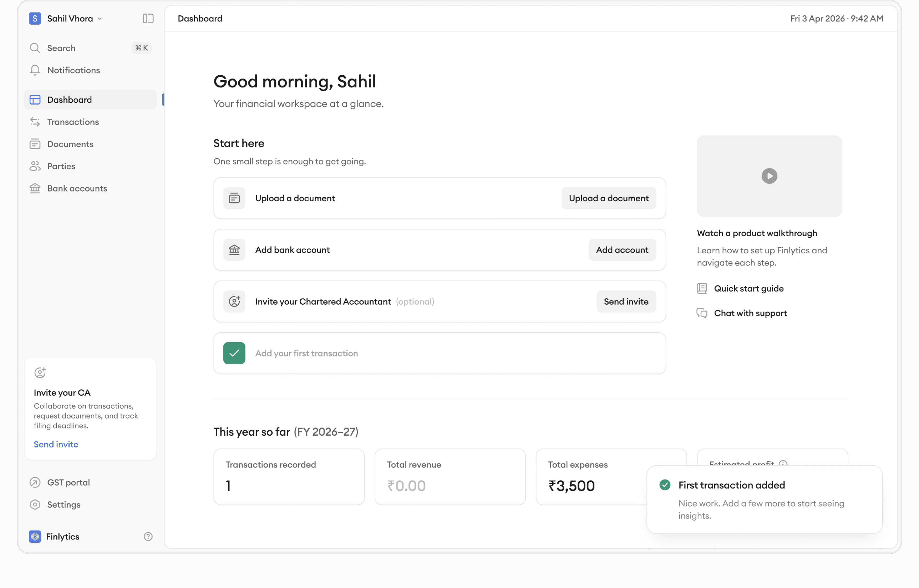Viewport: 919px width, 588px height.
Task: Start Chat with support
Action: [750, 313]
